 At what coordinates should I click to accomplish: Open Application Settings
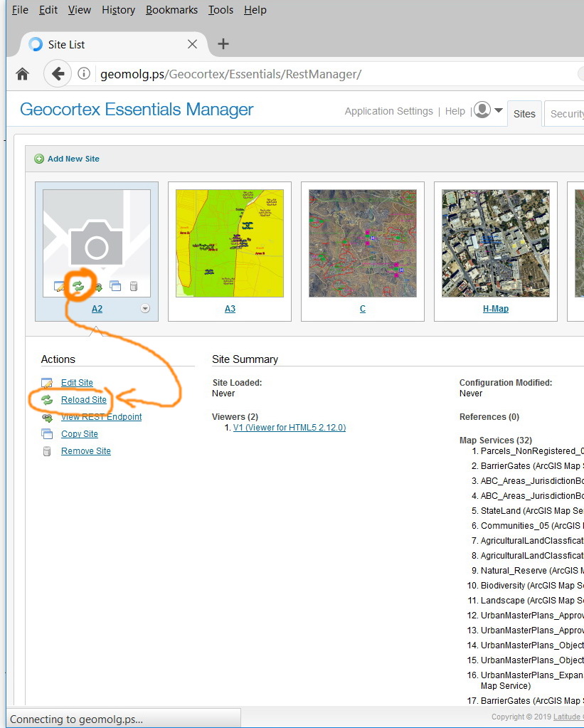(388, 111)
